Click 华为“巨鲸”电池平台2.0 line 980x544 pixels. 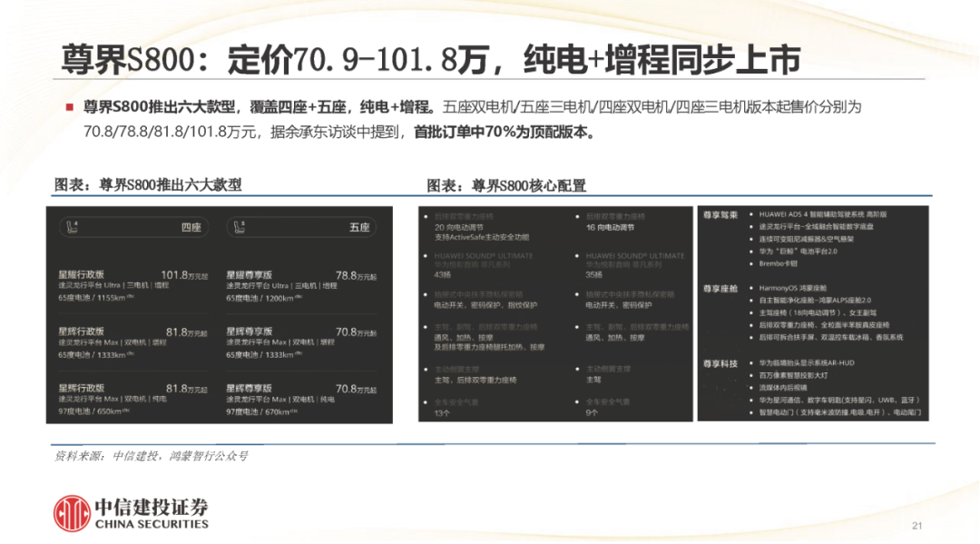(799, 252)
